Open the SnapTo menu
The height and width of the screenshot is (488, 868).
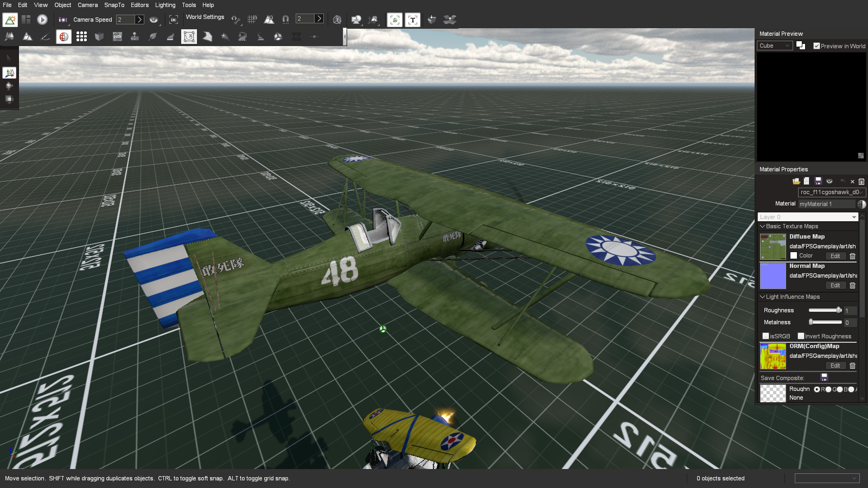pyautogui.click(x=114, y=5)
